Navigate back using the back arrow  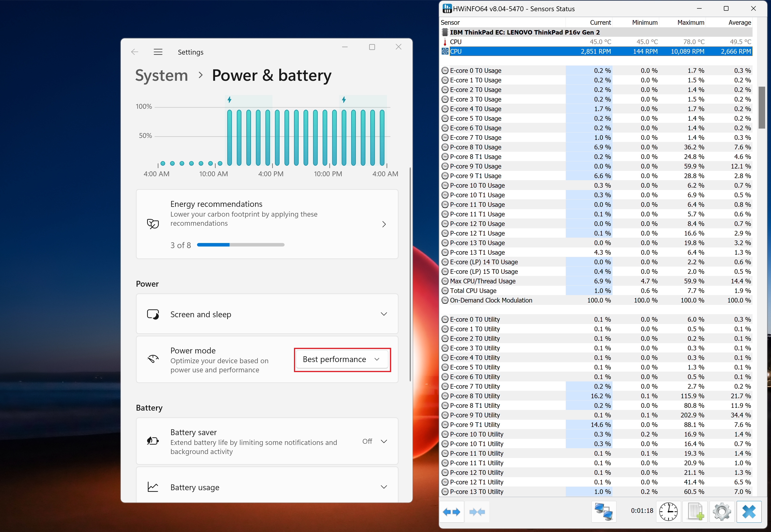[x=135, y=52]
